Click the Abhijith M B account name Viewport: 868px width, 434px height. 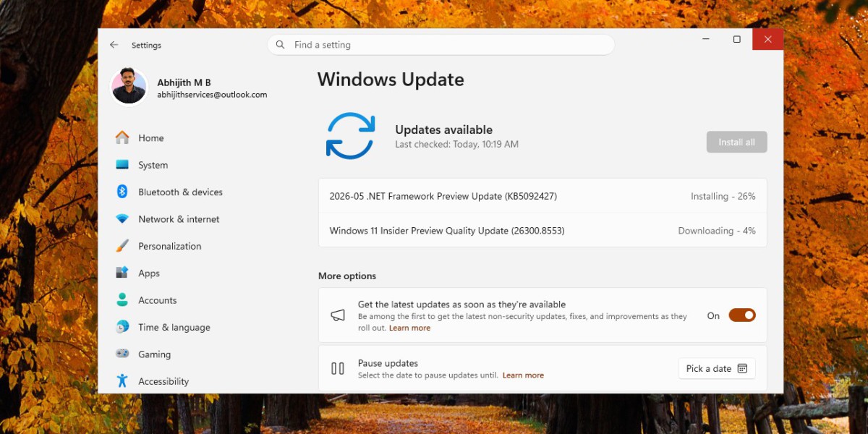click(184, 82)
